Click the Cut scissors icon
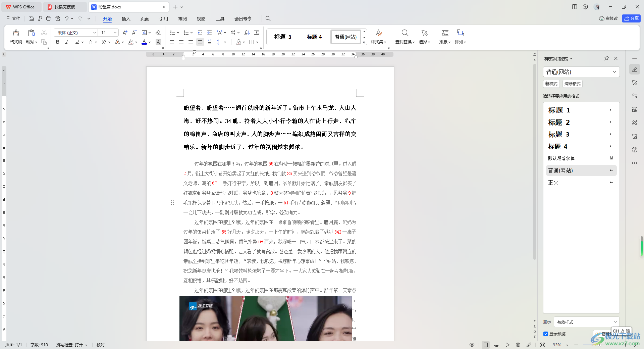 [44, 33]
